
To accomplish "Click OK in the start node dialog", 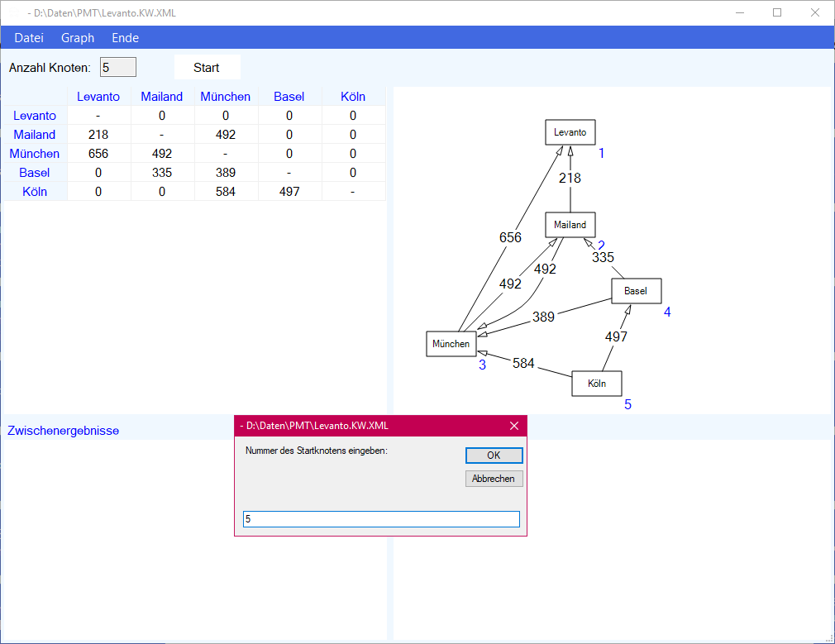I will click(x=494, y=456).
